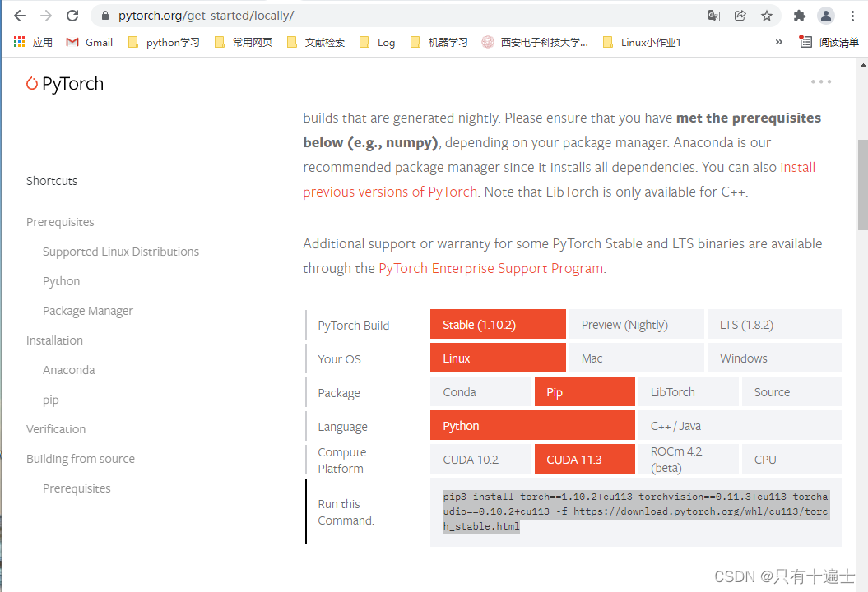
Task: Select CUDA 10.2 compute platform
Action: pos(480,460)
